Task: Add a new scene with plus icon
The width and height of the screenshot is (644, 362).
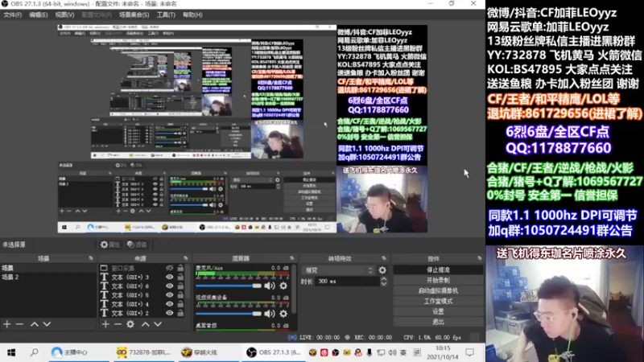Action: pos(7,324)
